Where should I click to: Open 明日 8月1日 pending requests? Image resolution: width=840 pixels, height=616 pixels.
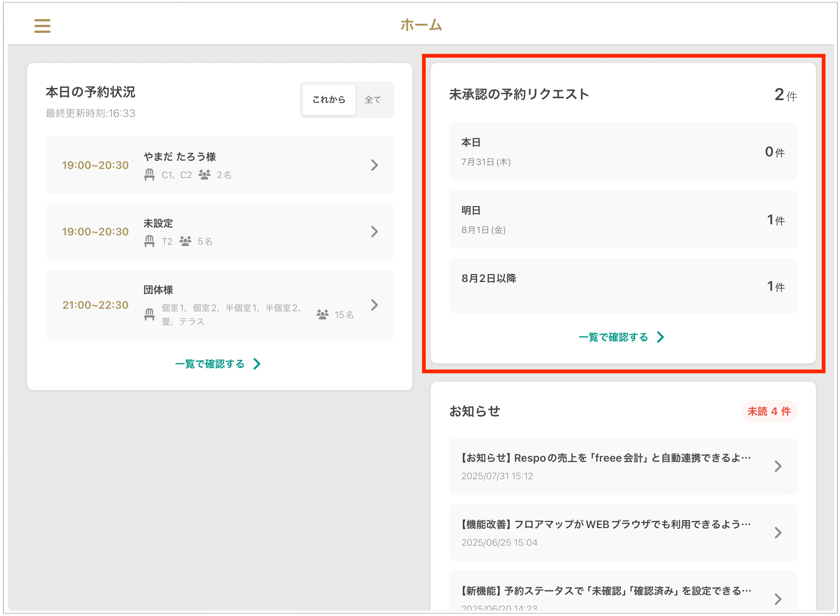(623, 219)
